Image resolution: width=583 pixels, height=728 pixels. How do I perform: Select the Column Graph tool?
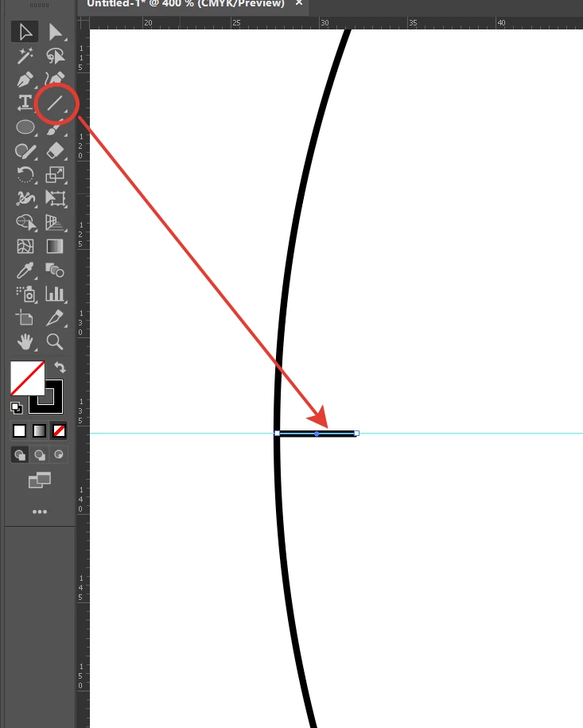(x=55, y=294)
